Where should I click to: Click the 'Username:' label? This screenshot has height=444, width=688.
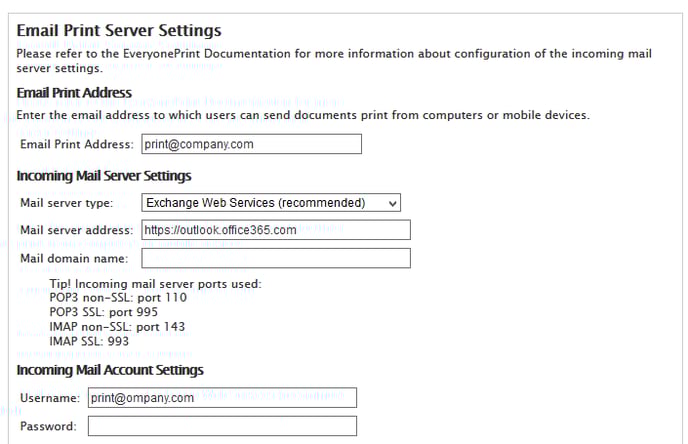(50, 398)
